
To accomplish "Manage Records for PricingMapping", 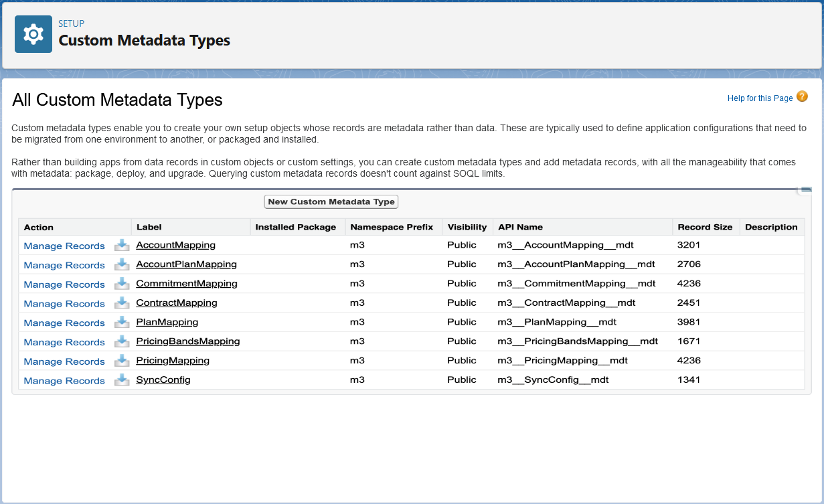I will (64, 361).
